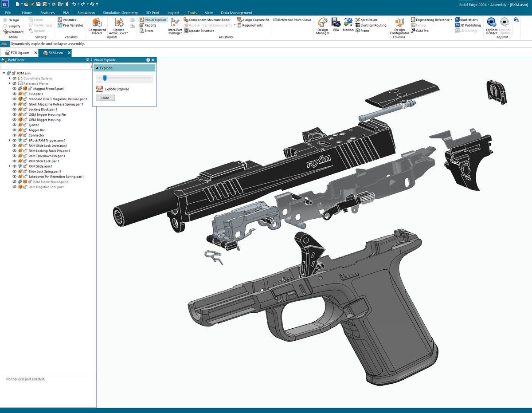
Task: Open the Motion environment
Action: (348, 24)
